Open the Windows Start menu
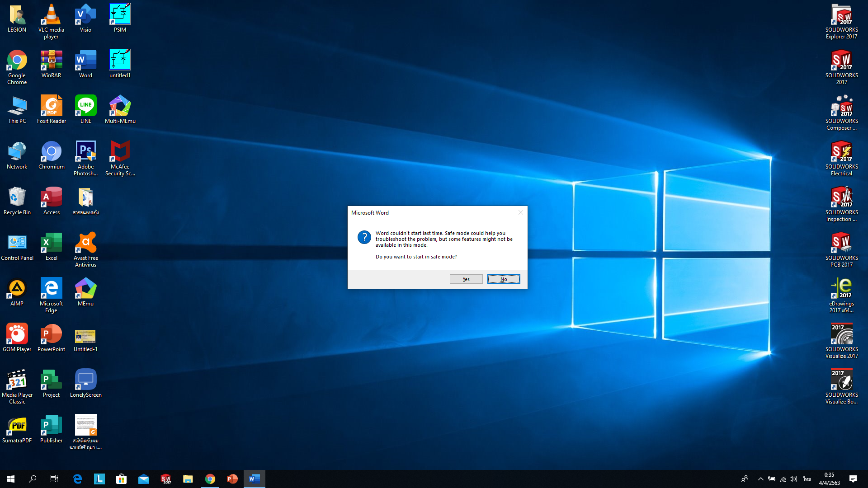Viewport: 868px width, 488px height. [11, 479]
